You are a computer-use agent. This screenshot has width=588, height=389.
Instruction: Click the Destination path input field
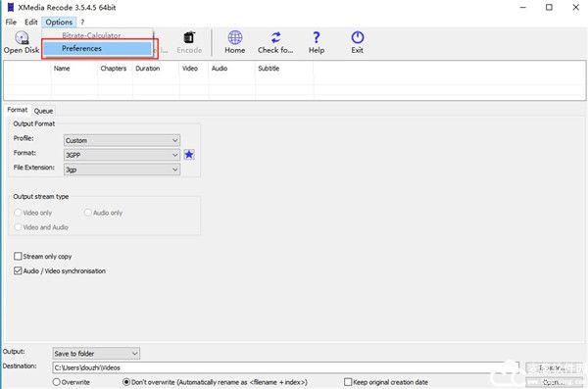pos(286,367)
